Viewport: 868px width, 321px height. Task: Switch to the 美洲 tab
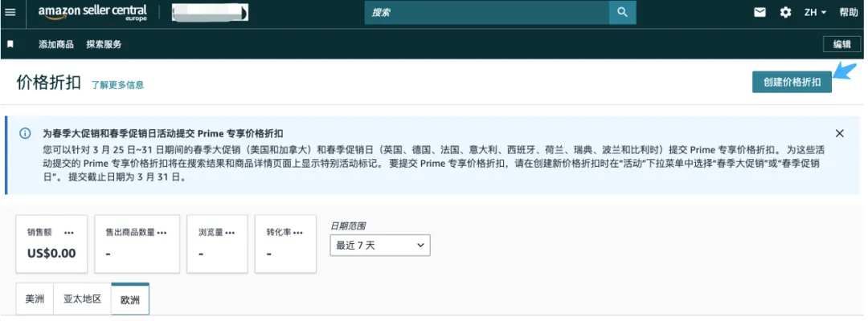click(x=35, y=299)
